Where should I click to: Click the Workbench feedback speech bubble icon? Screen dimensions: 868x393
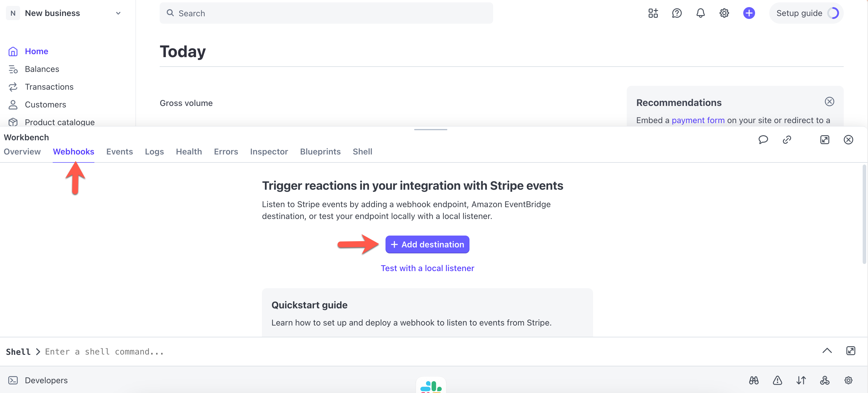click(763, 140)
